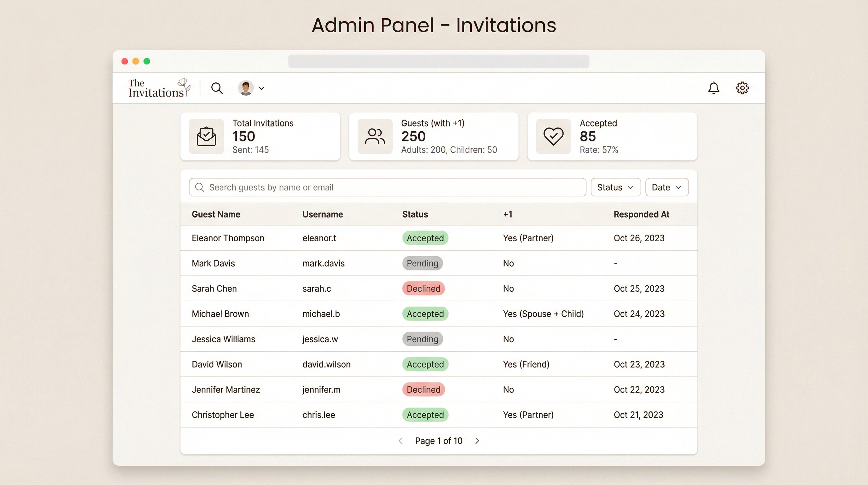This screenshot has width=868, height=485.
Task: Click the guests icon on the Guests card
Action: (x=375, y=136)
